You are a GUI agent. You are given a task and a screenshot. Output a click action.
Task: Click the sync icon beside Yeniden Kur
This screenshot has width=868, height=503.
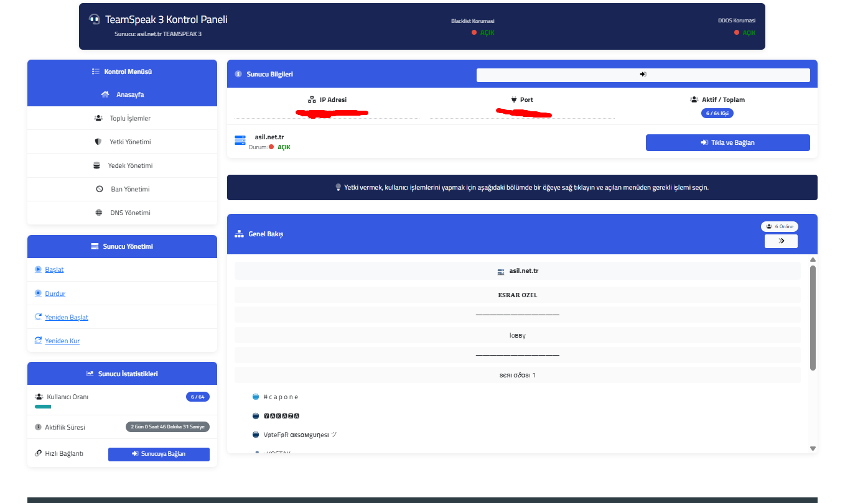pyautogui.click(x=39, y=341)
